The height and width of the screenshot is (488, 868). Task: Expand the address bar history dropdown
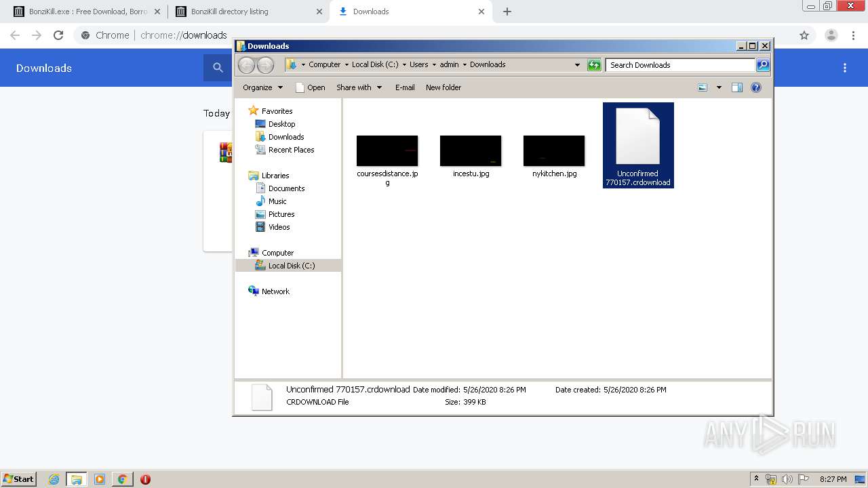577,65
